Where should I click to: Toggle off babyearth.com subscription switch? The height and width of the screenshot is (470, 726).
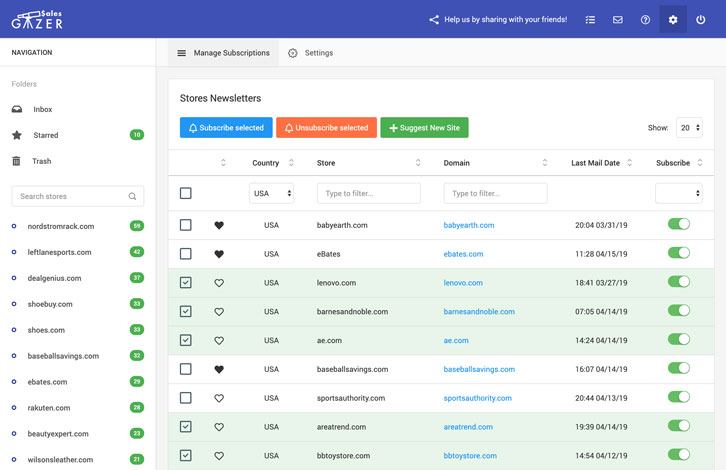tap(679, 224)
